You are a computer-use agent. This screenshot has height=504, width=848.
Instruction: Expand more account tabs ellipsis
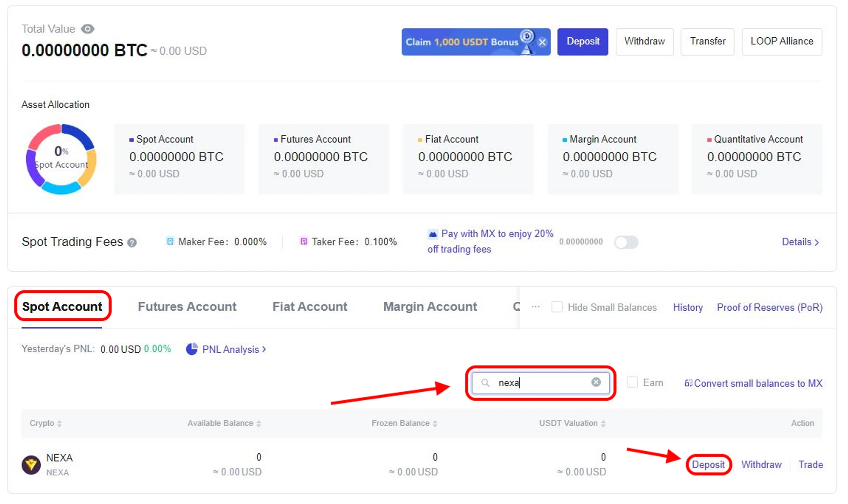(536, 307)
